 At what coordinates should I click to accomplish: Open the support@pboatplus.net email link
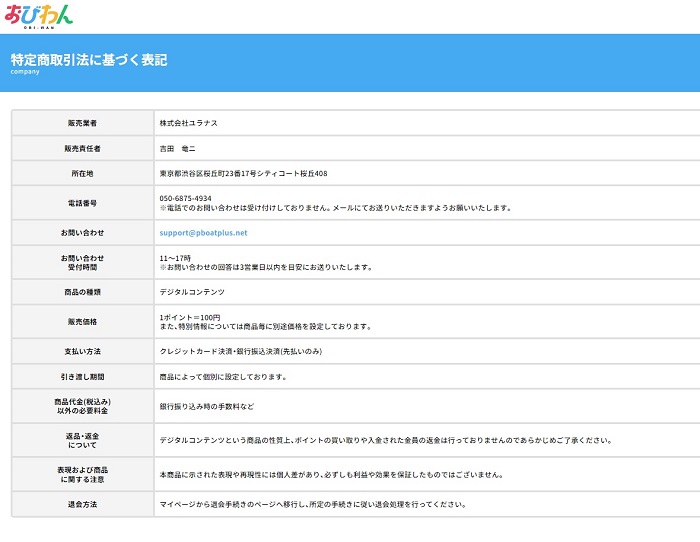click(x=203, y=233)
